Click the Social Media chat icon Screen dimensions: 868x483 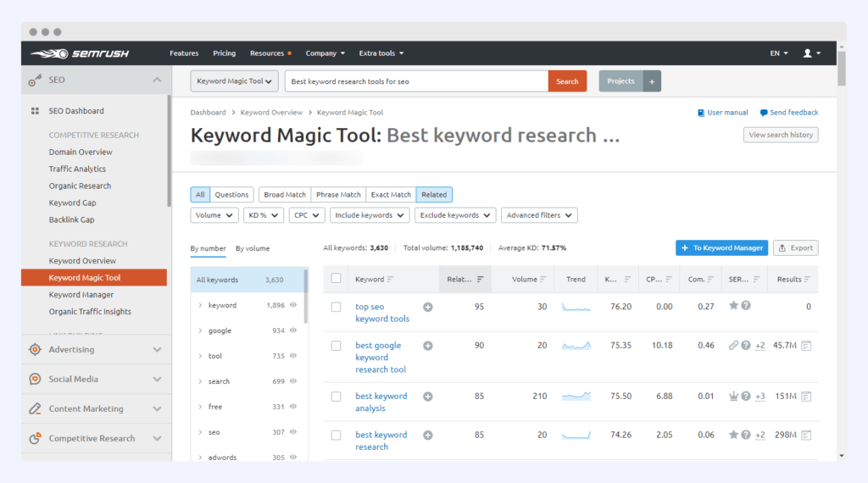point(35,379)
